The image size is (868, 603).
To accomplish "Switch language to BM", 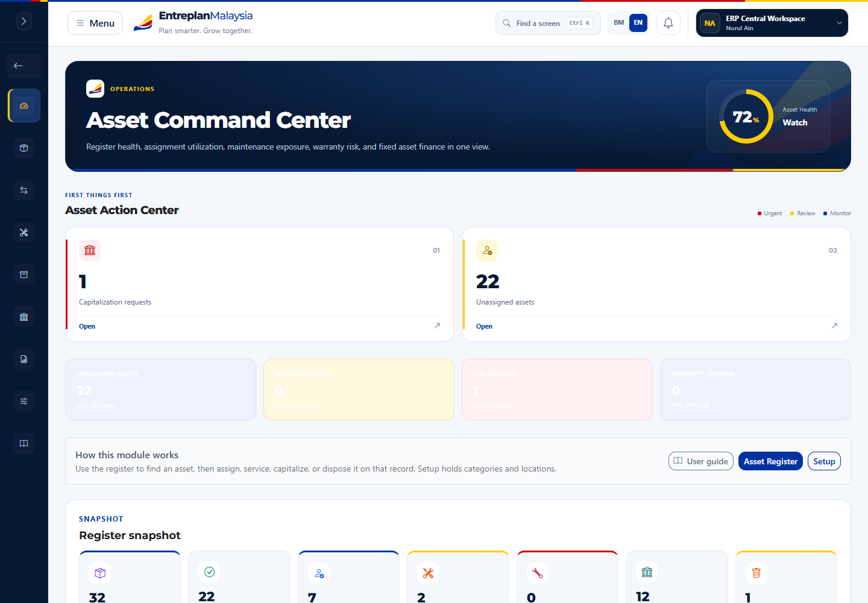I will click(619, 23).
